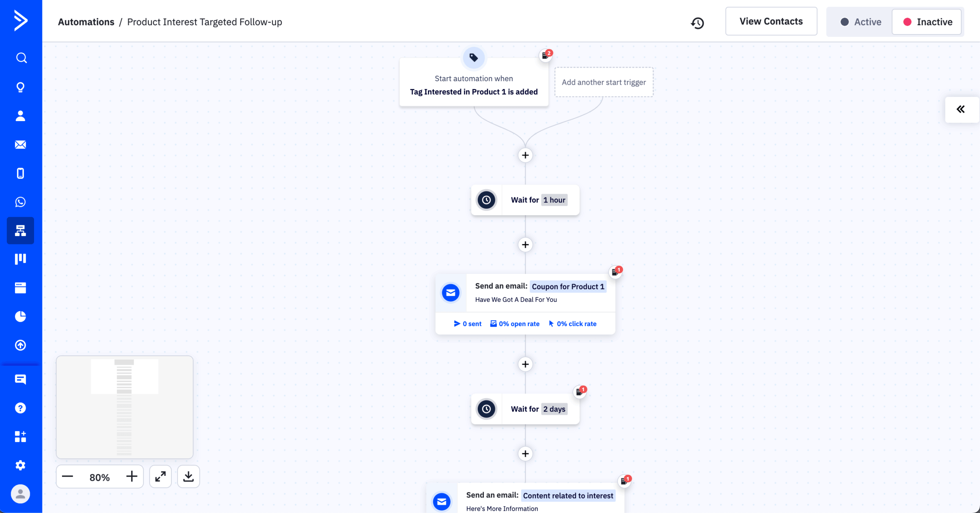The height and width of the screenshot is (513, 980).
Task: Click the View Contacts button
Action: coord(771,21)
